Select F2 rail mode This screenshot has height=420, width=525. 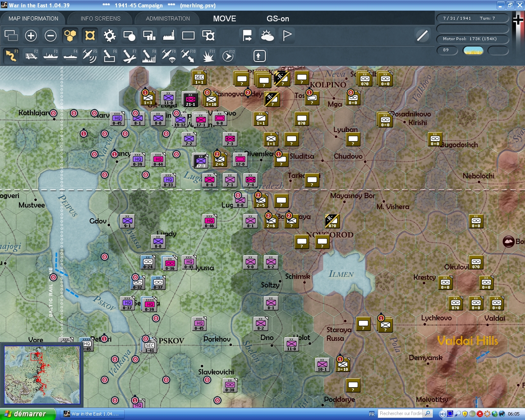(x=31, y=56)
